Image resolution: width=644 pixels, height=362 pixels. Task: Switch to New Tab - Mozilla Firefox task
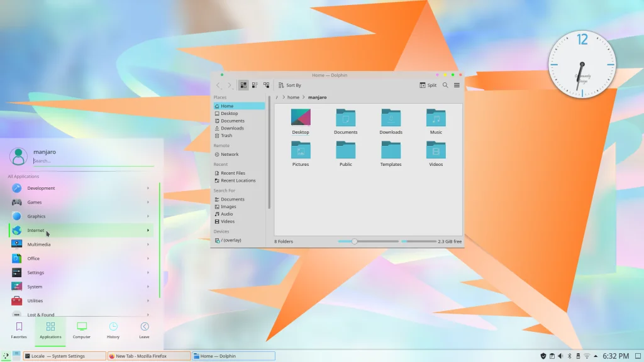(x=149, y=356)
